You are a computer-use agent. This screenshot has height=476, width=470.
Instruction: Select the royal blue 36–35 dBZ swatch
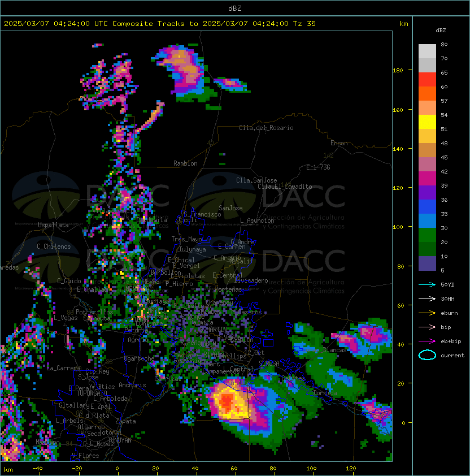[x=427, y=206]
